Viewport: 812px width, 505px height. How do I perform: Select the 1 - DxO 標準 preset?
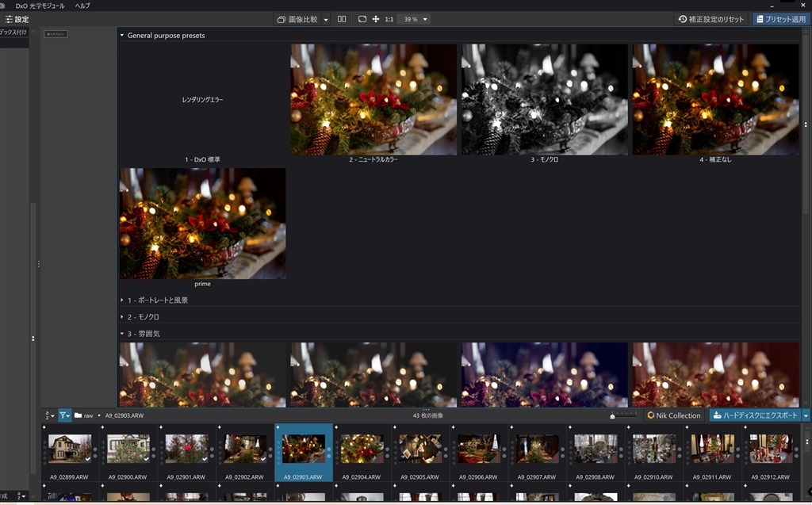(x=202, y=104)
